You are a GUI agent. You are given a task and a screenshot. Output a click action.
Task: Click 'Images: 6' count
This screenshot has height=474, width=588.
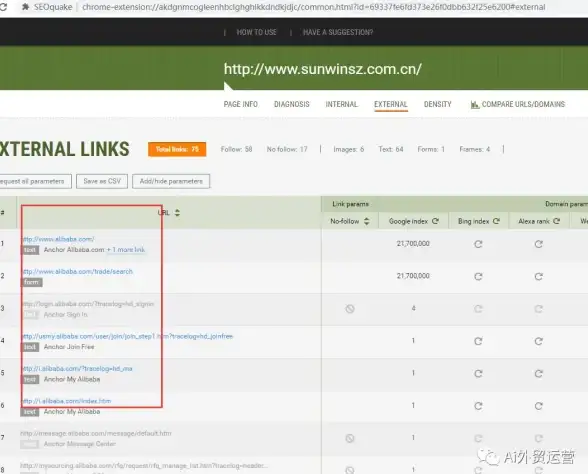coord(349,149)
